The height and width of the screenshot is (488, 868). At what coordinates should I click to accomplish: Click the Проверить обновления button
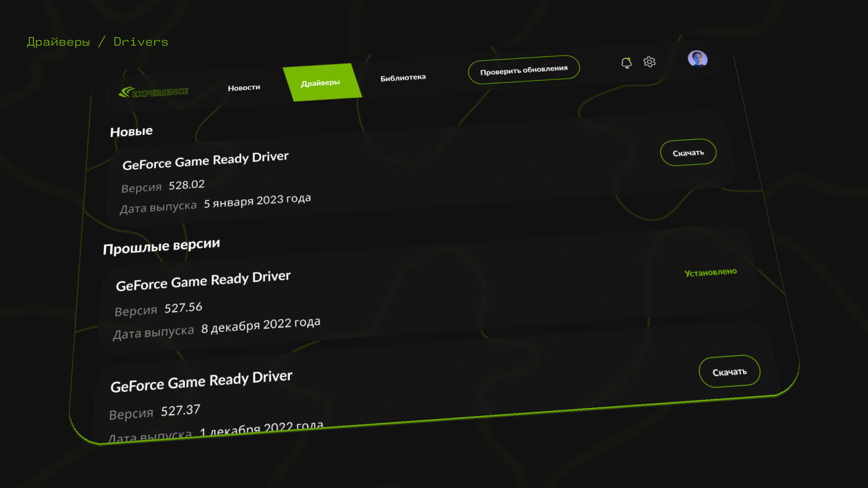coord(524,70)
